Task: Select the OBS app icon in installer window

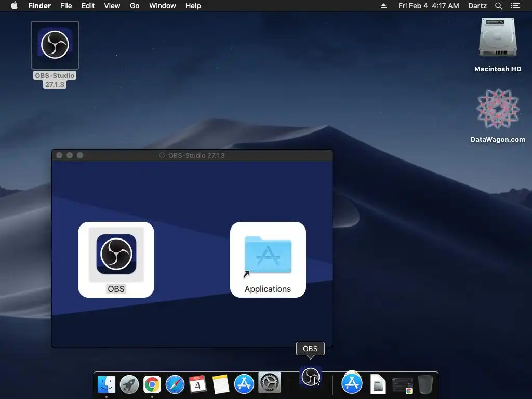Action: coord(116,254)
